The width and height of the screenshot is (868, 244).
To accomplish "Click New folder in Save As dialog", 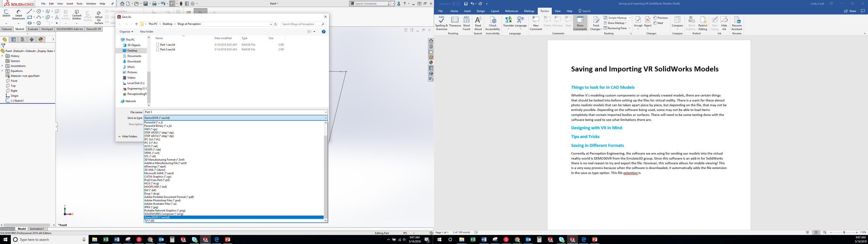I will 147,32.
